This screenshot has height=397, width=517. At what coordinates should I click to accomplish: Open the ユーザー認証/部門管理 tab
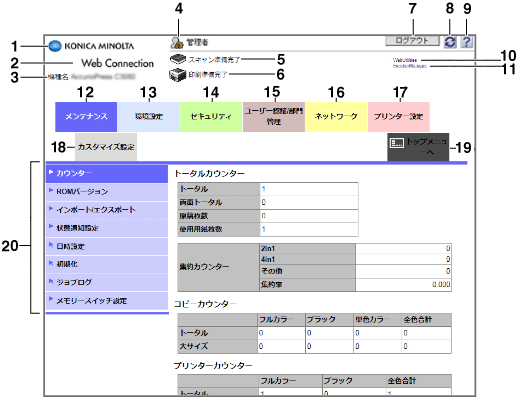(274, 117)
